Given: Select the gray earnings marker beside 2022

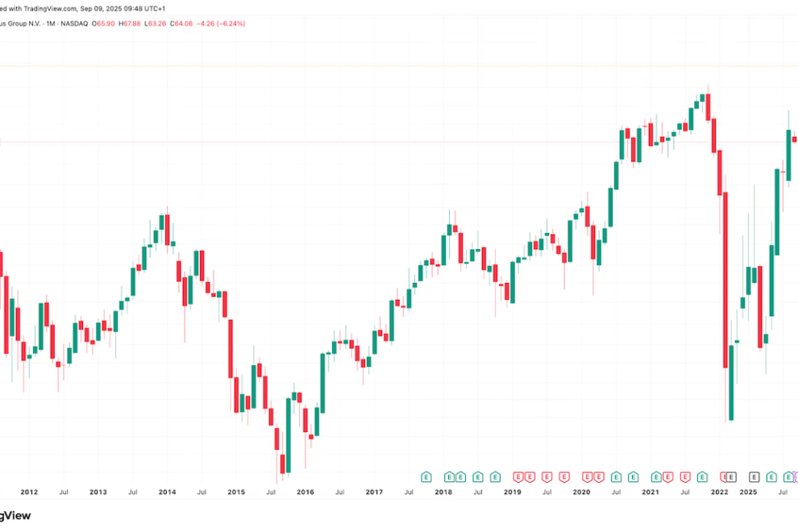Looking at the screenshot, I should [731, 477].
